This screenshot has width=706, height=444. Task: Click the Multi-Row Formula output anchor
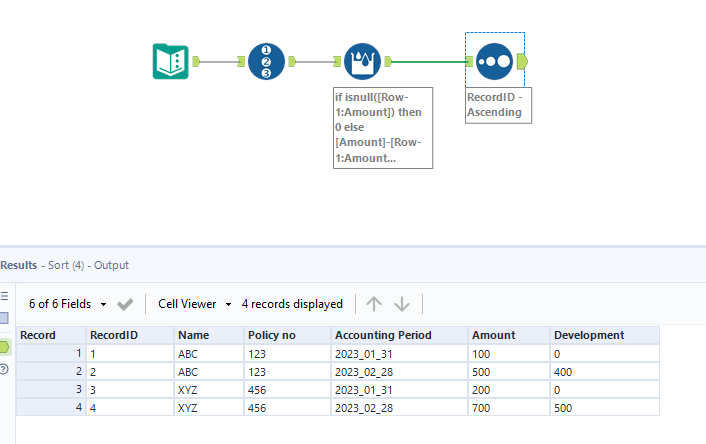pos(388,61)
